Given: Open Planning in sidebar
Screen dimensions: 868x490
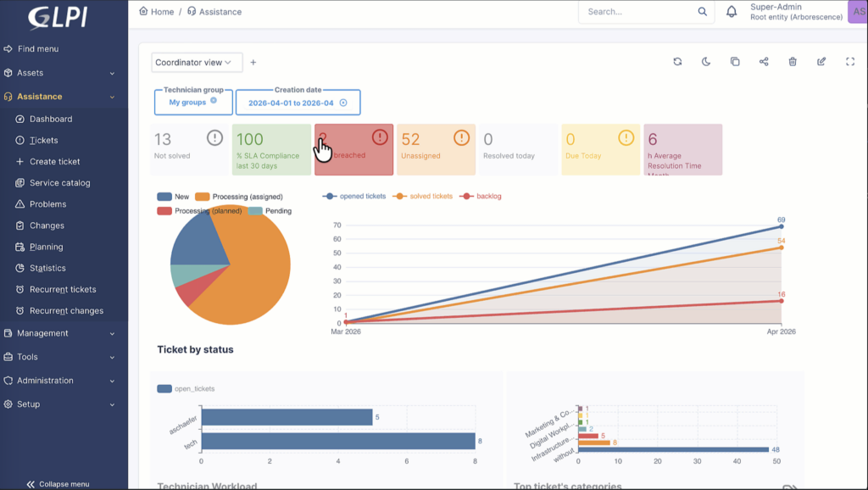Looking at the screenshot, I should click(x=46, y=247).
